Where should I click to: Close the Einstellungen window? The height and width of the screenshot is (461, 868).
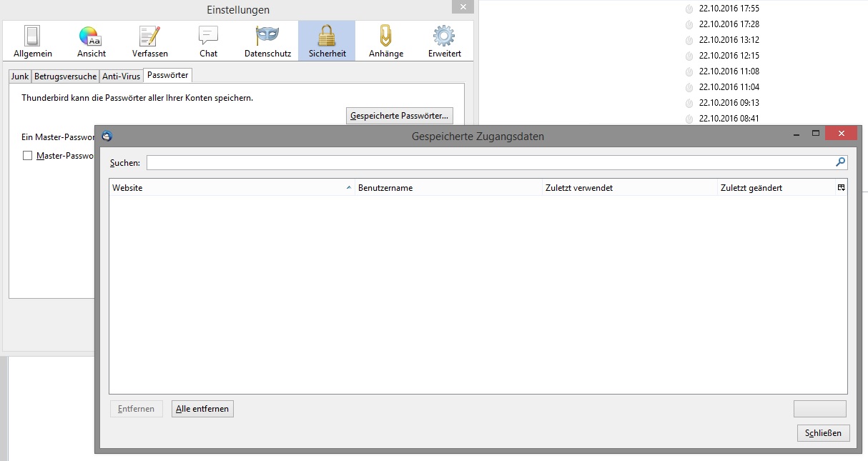click(463, 6)
